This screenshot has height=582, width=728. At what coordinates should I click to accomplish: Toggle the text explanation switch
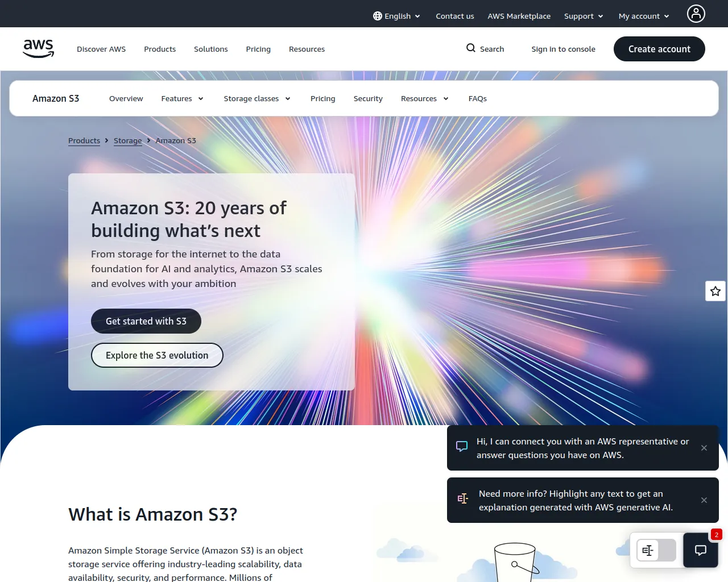656,550
